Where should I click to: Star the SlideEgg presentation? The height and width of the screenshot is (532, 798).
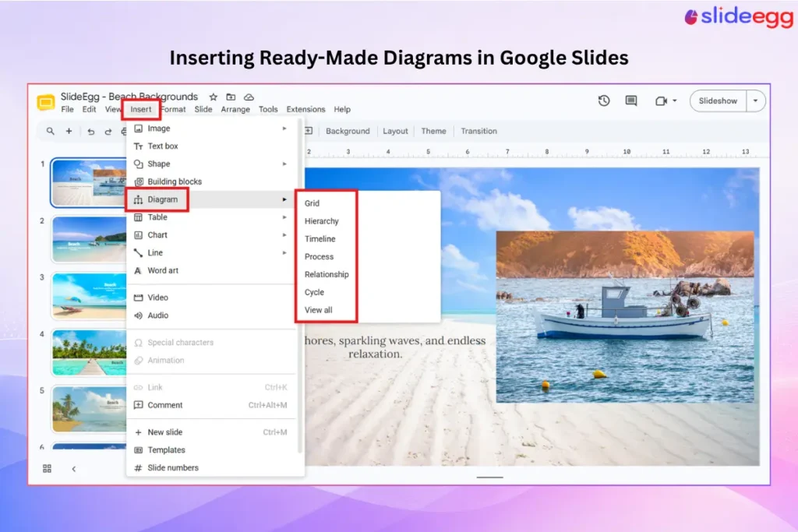214,97
